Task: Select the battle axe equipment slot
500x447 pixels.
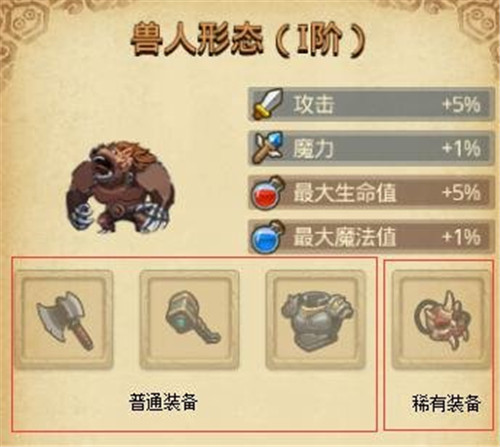Action: pyautogui.click(x=64, y=320)
